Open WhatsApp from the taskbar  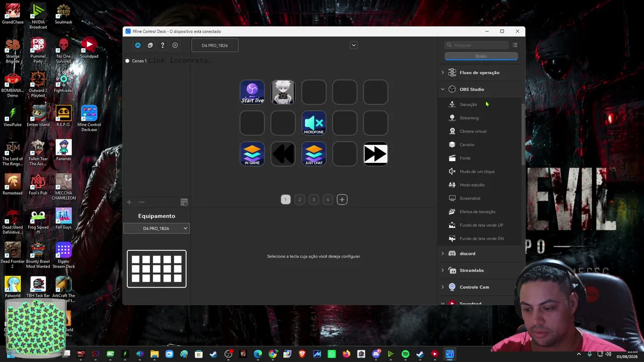[332, 354]
